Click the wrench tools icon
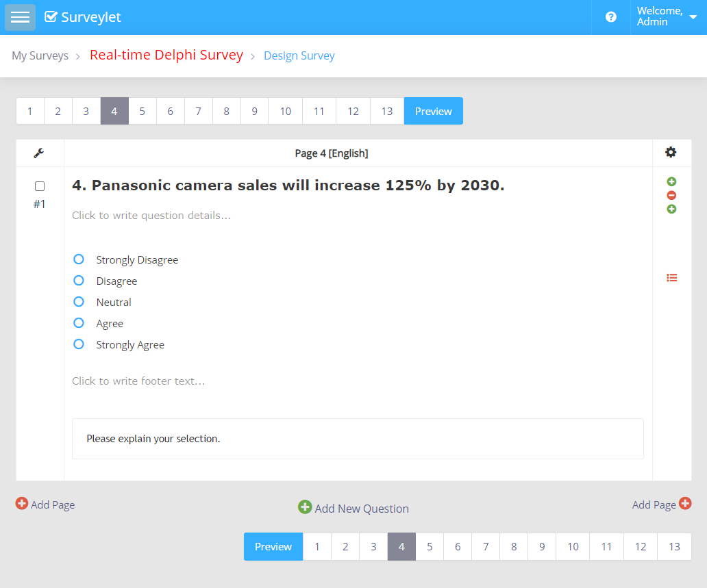This screenshot has height=588, width=707. (x=39, y=153)
